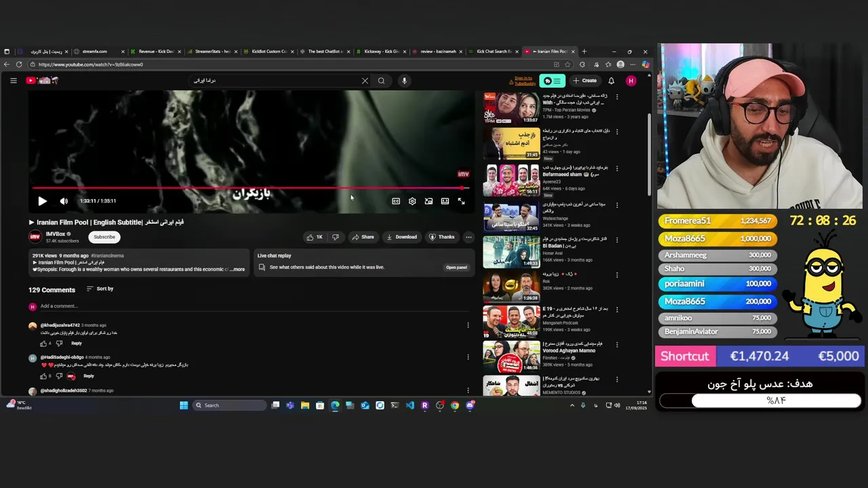Viewport: 868px width, 488px height.
Task: Clear the YouTube search box text
Action: tap(365, 81)
